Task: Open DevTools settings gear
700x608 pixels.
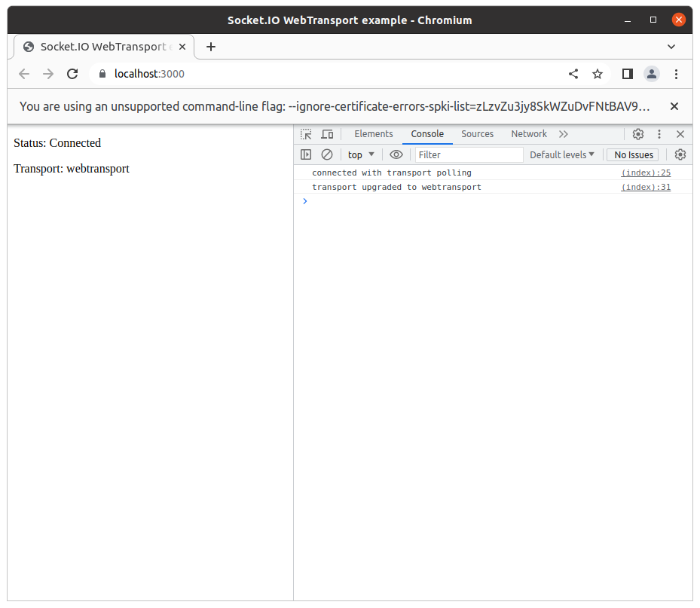Action: pos(638,133)
